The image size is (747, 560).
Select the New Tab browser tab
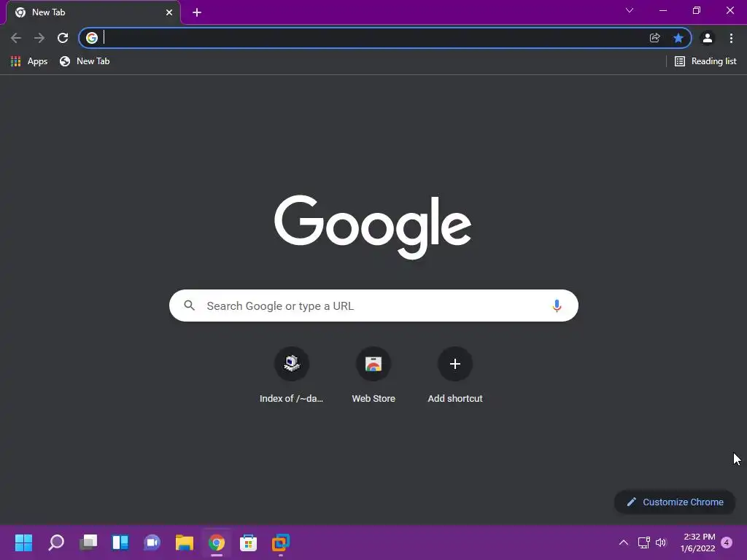click(x=93, y=12)
